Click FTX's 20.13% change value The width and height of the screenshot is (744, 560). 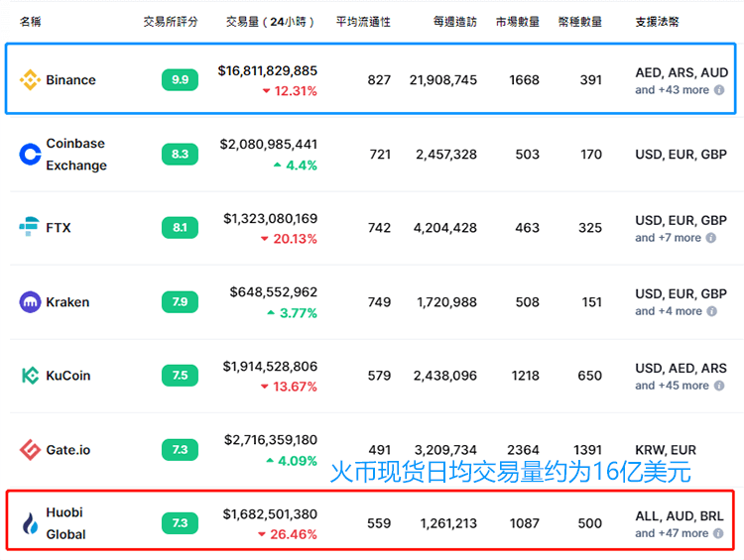pyautogui.click(x=295, y=239)
